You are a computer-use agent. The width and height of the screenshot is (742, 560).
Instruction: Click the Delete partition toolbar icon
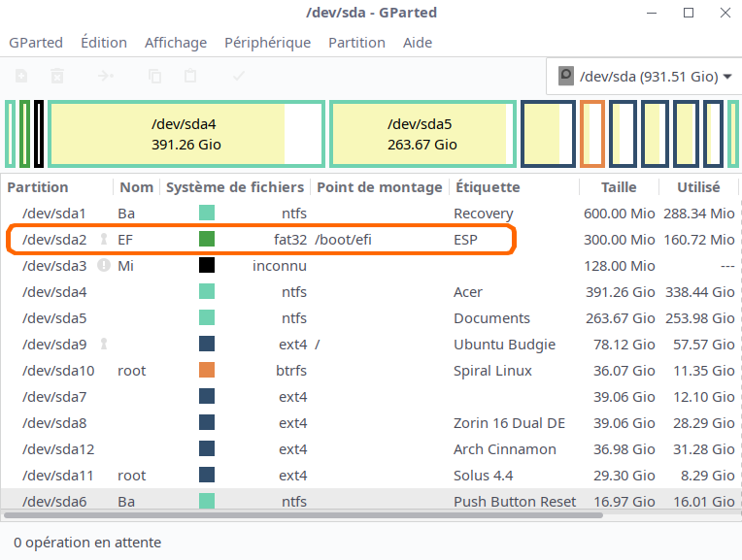[57, 76]
